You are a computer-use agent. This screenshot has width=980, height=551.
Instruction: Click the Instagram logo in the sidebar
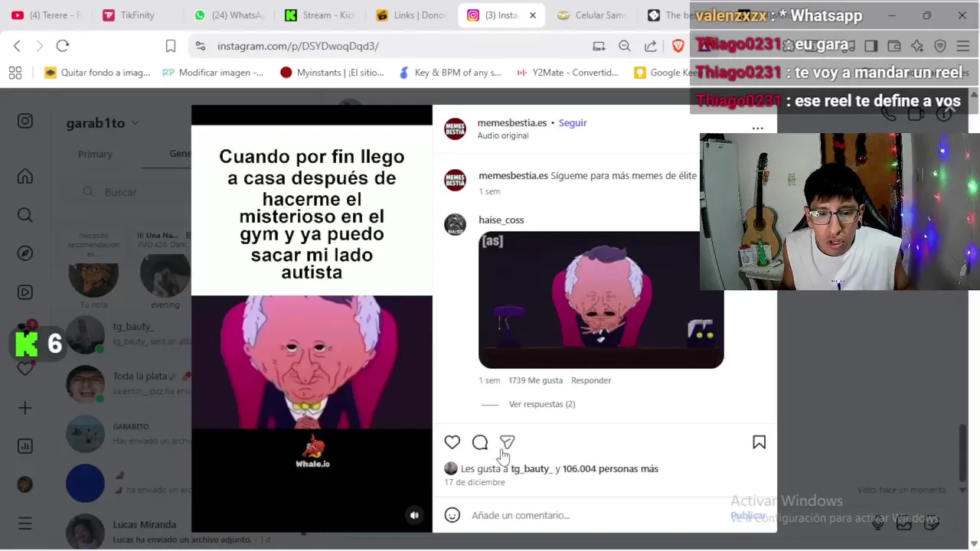25,121
